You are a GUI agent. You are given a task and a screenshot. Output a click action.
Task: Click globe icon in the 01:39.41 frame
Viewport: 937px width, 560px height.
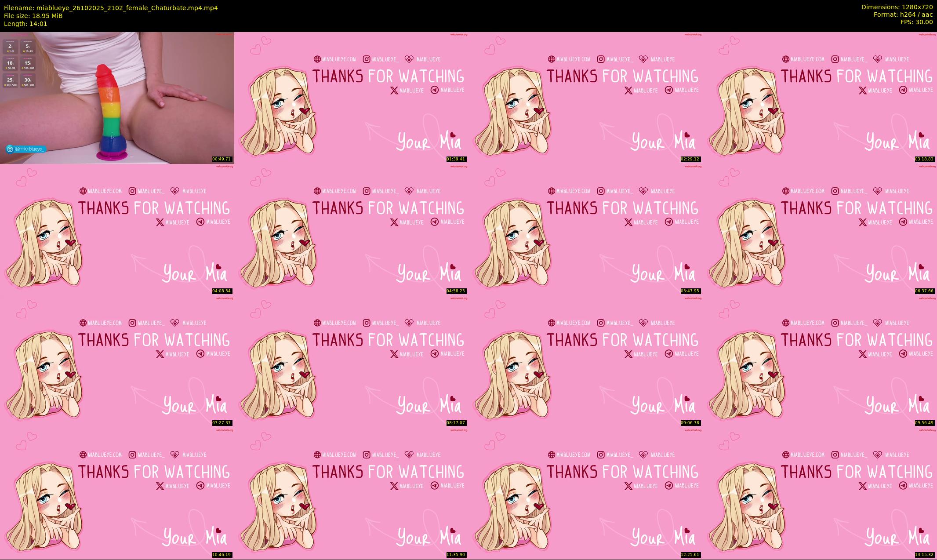point(317,59)
